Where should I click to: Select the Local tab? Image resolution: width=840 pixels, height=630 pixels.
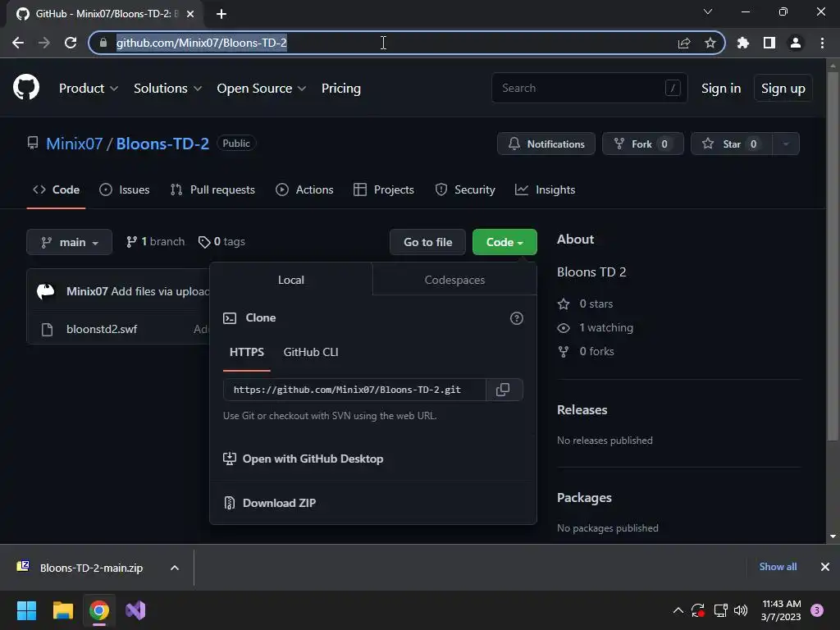(x=291, y=280)
